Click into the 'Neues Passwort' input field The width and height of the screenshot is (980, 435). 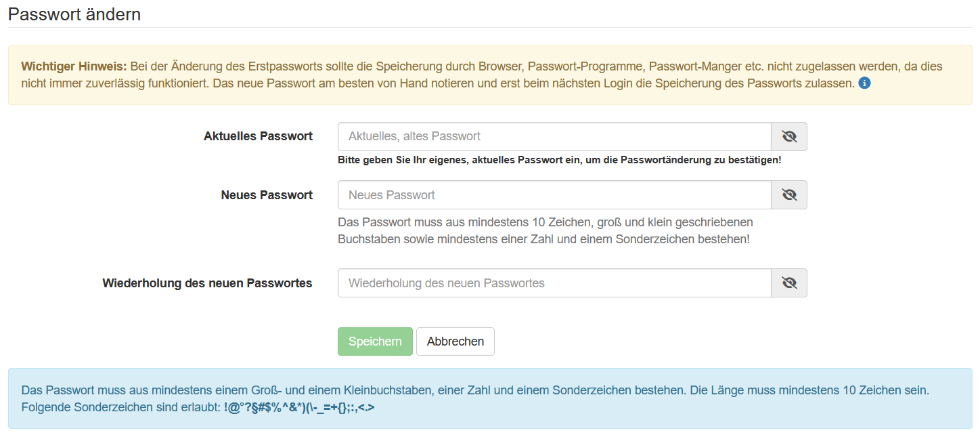554,195
